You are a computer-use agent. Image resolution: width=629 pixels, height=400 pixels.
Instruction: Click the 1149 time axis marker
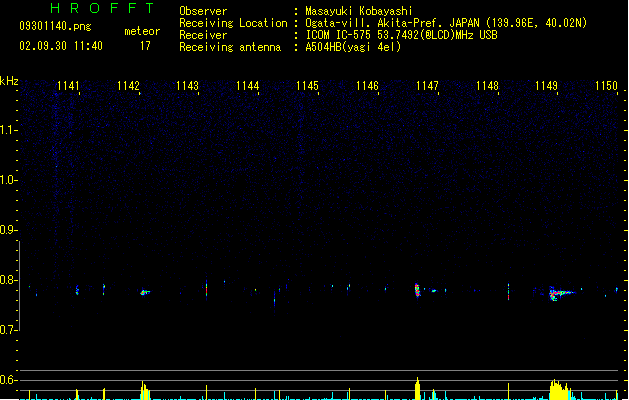pyautogui.click(x=546, y=86)
